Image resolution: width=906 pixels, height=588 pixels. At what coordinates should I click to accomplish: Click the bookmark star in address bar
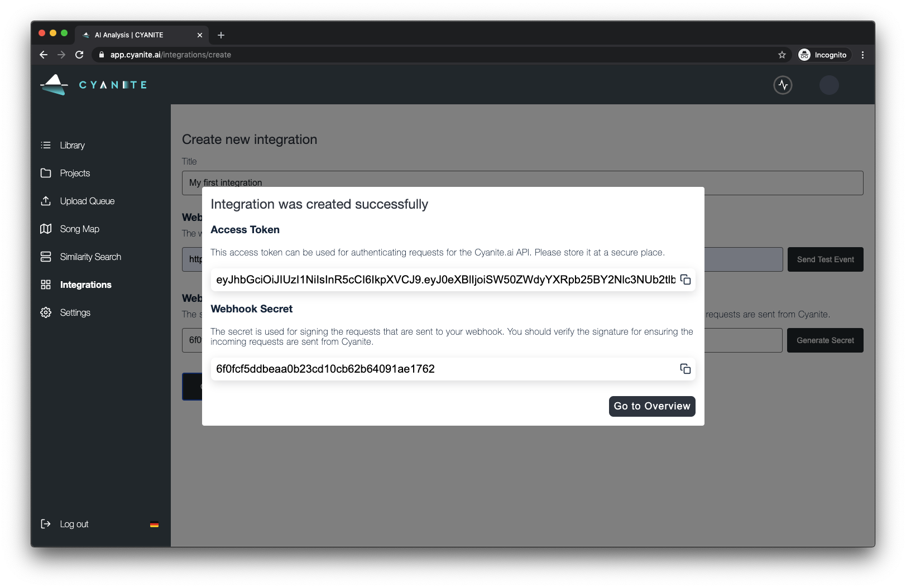pyautogui.click(x=782, y=55)
